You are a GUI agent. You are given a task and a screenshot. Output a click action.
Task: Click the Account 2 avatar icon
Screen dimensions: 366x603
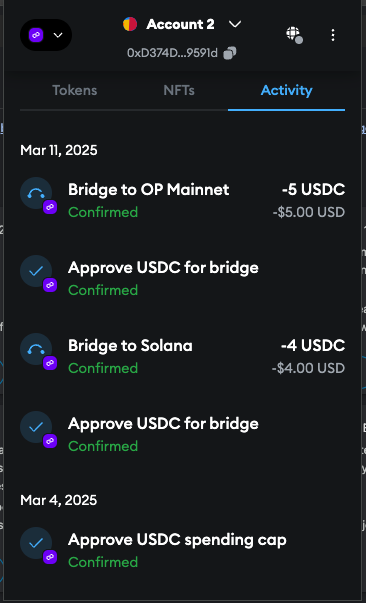[x=130, y=24]
